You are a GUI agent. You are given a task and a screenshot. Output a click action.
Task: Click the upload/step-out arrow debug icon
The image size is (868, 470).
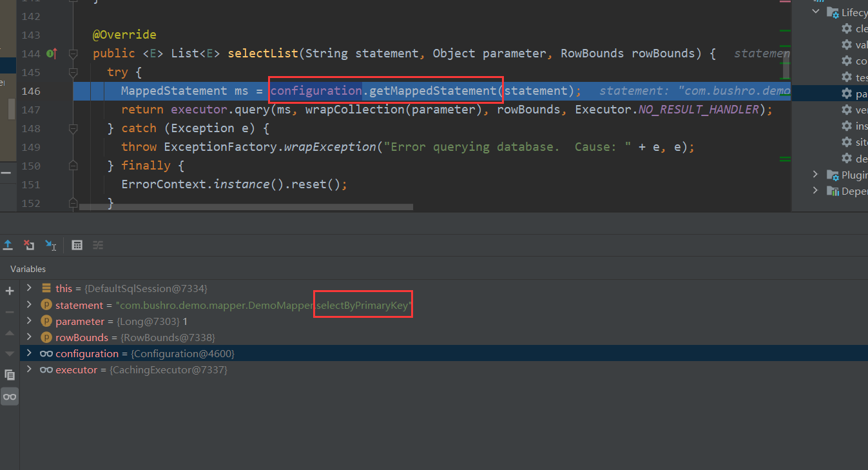coord(8,245)
